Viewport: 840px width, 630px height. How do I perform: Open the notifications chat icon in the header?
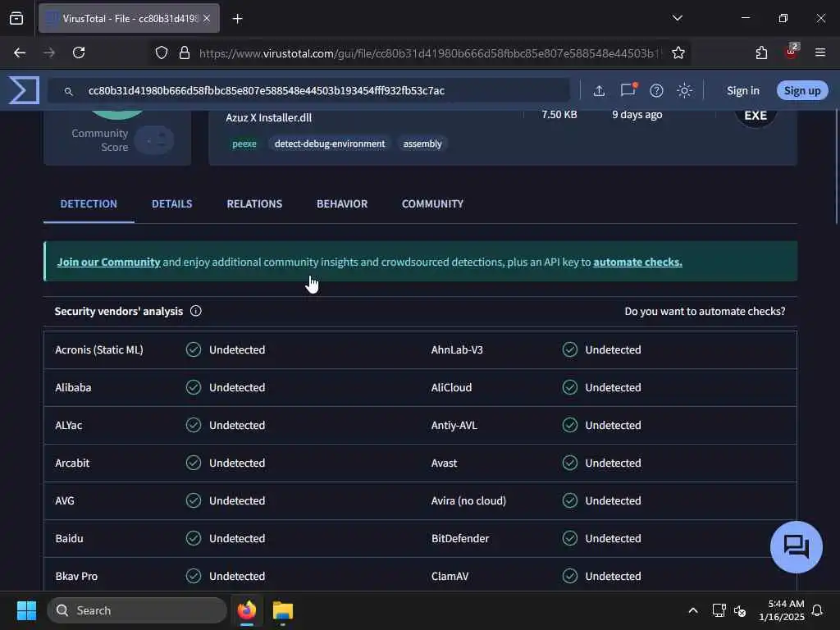coord(628,90)
